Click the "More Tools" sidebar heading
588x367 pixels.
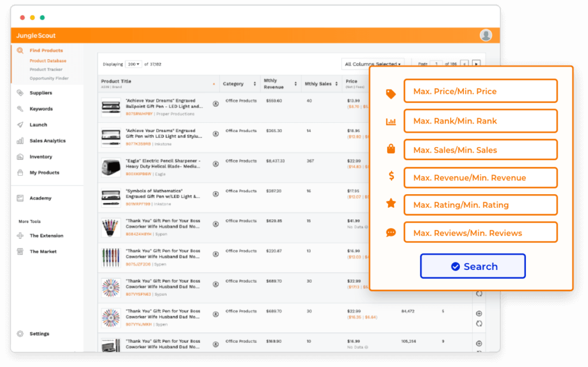click(30, 221)
